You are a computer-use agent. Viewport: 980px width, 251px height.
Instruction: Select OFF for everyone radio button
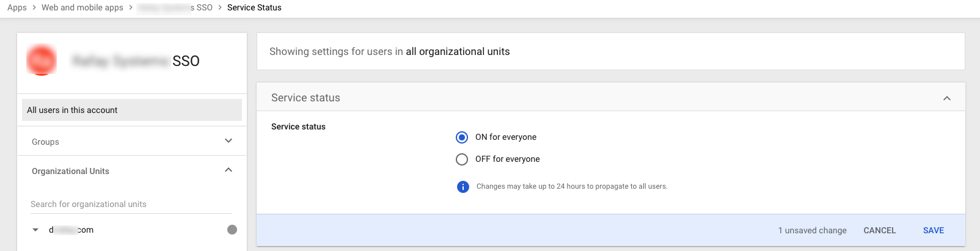click(x=462, y=159)
